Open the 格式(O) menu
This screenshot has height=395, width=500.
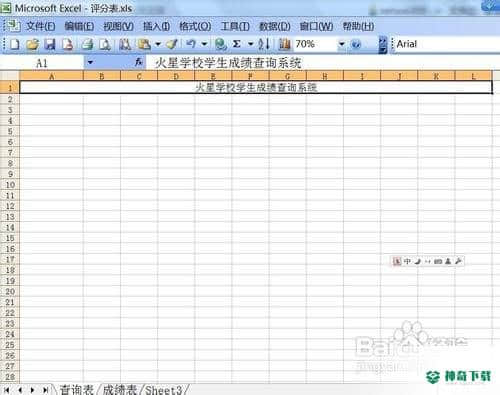click(195, 26)
